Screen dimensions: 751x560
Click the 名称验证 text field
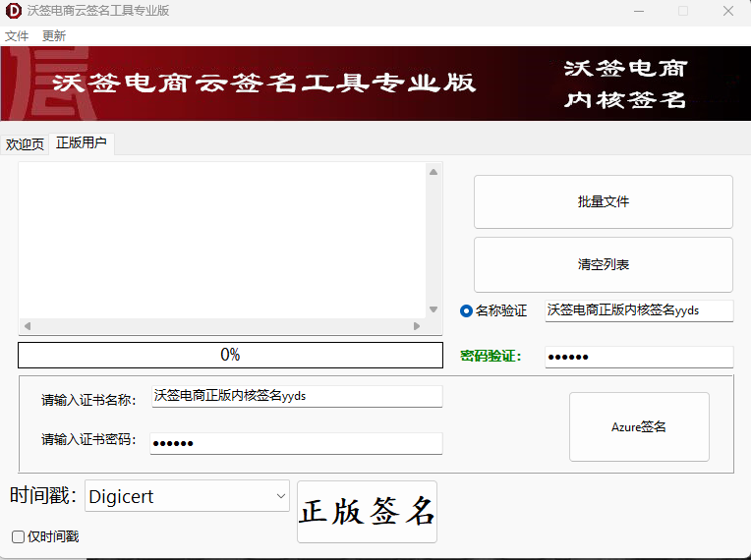[x=639, y=310]
